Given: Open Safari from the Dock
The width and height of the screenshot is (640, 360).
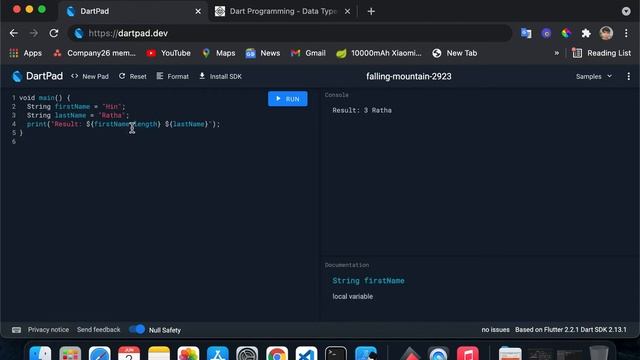Looking at the screenshot, I should coord(100,354).
